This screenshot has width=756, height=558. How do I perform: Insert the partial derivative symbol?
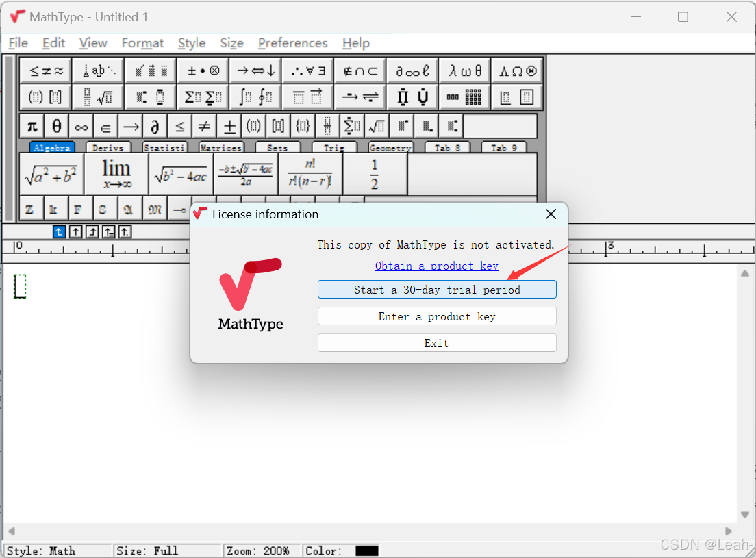click(155, 126)
